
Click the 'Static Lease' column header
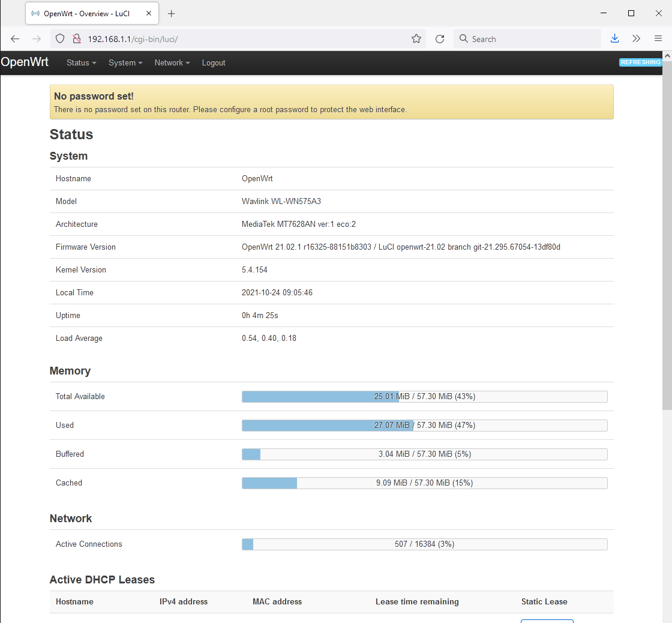[x=544, y=601]
